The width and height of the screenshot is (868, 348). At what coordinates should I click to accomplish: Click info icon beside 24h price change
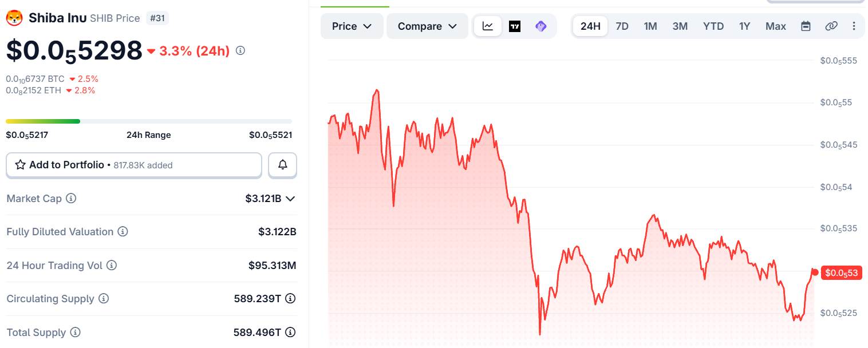240,51
